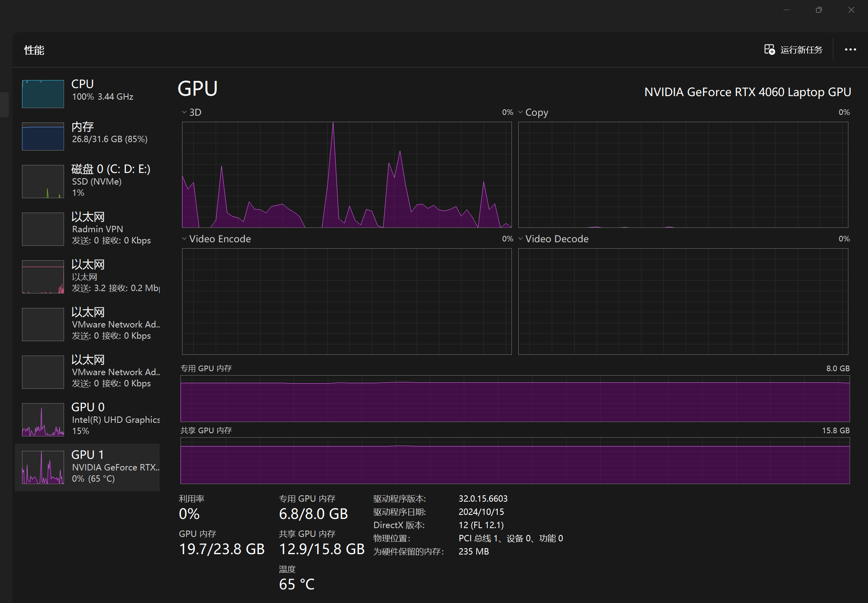Viewport: 868px width, 603px height.
Task: Select the Radmin VPN ethernet entry
Action: coord(87,229)
